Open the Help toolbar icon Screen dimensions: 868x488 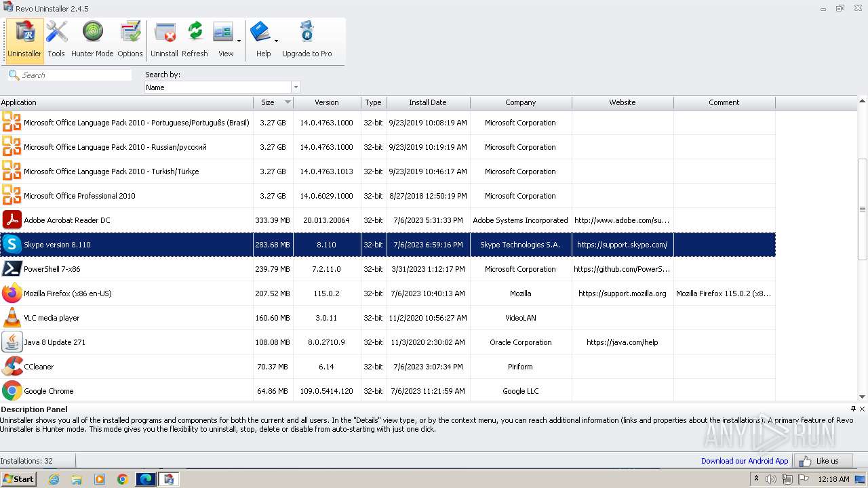point(261,40)
